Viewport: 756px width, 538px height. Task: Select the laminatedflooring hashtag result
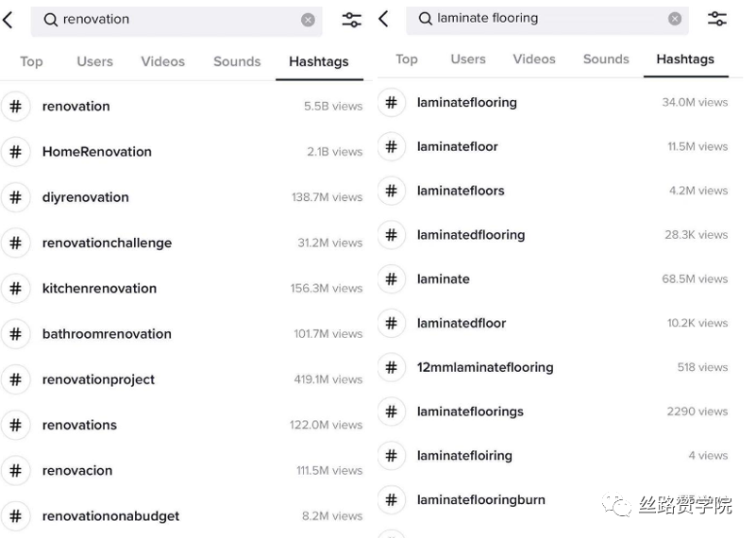point(470,235)
